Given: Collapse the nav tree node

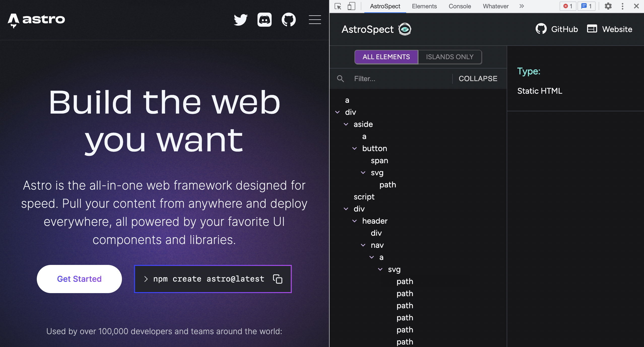Looking at the screenshot, I should click(x=363, y=245).
